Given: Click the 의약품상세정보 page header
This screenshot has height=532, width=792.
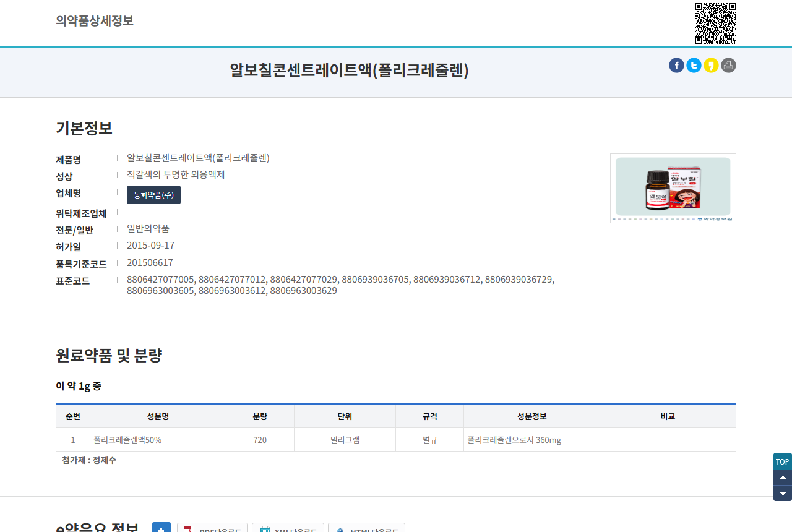Looking at the screenshot, I should coord(95,20).
